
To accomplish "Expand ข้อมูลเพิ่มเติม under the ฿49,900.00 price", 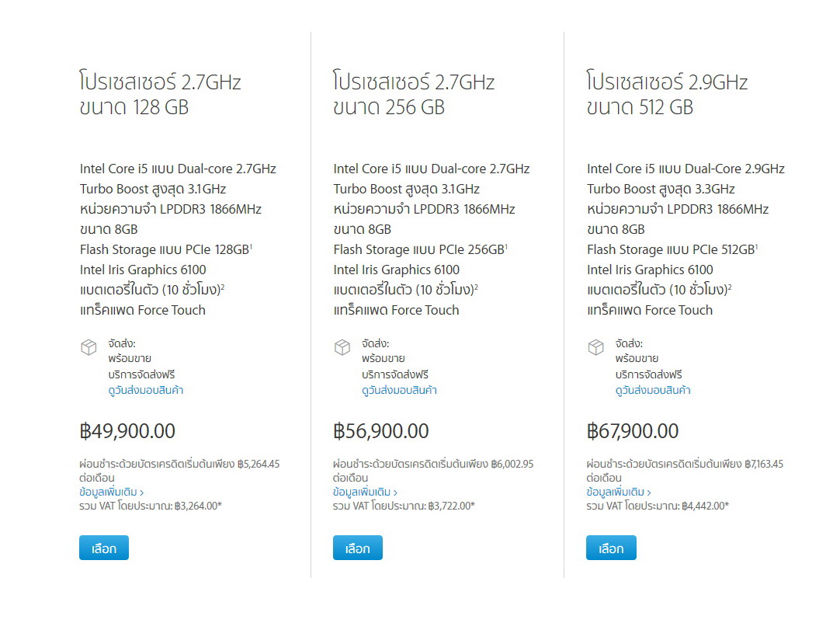I will pyautogui.click(x=112, y=492).
